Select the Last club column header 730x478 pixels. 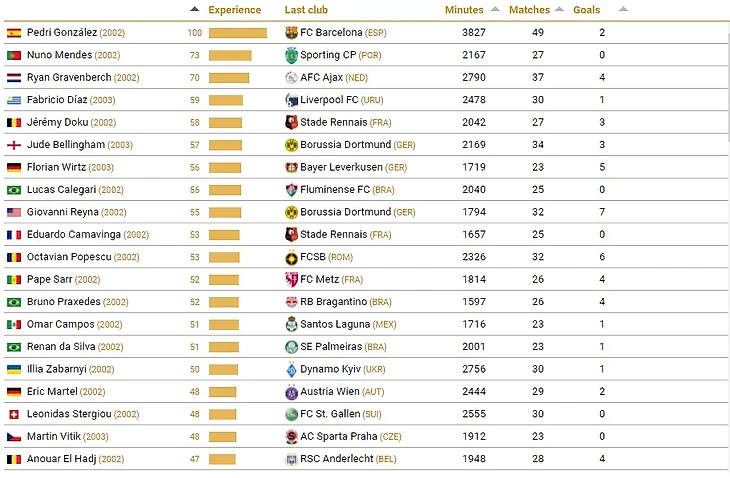pyautogui.click(x=307, y=10)
